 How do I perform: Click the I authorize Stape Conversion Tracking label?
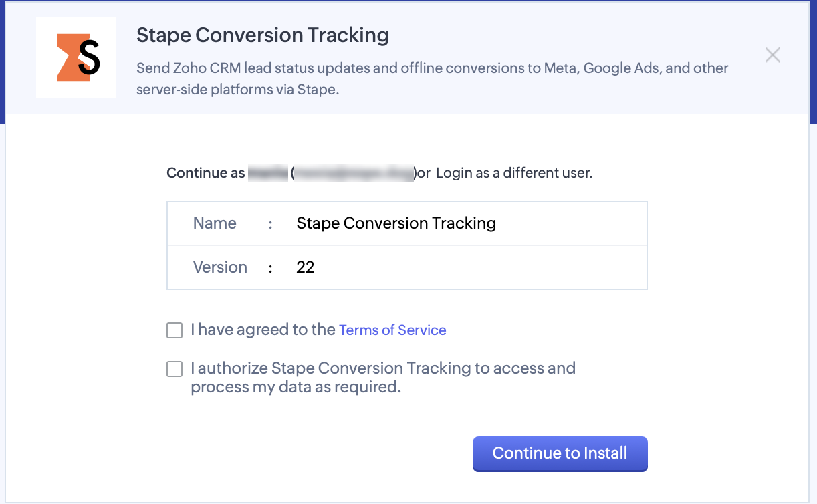(x=383, y=378)
